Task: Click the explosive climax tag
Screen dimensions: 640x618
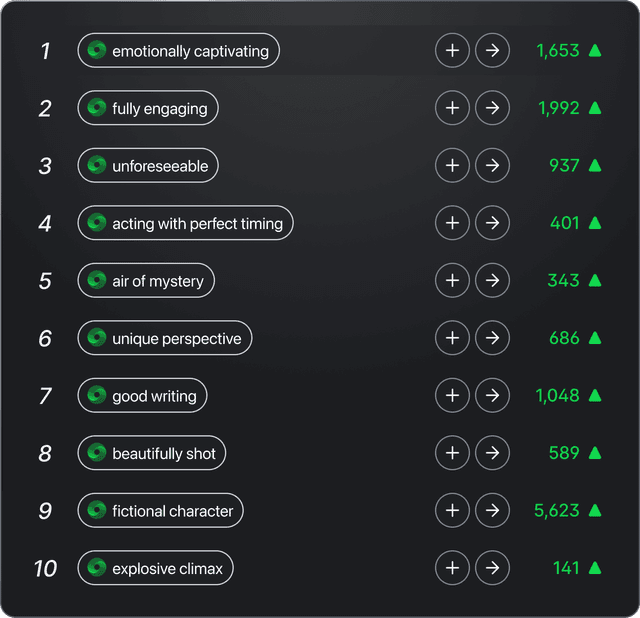Action: pos(156,568)
